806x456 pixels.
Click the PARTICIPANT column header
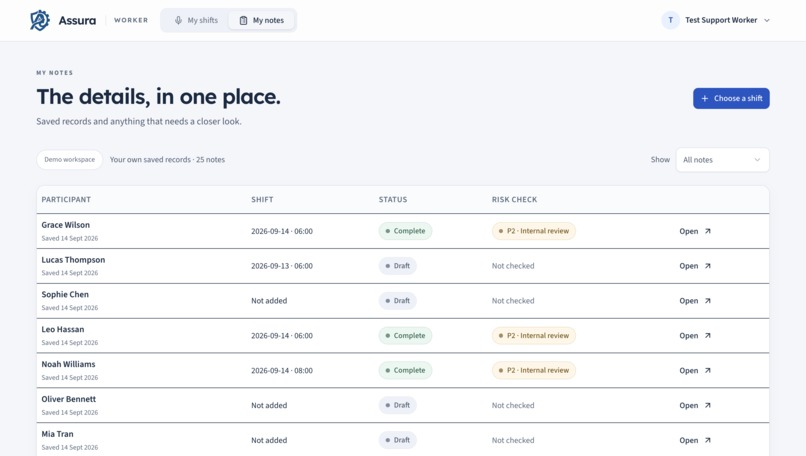[66, 199]
